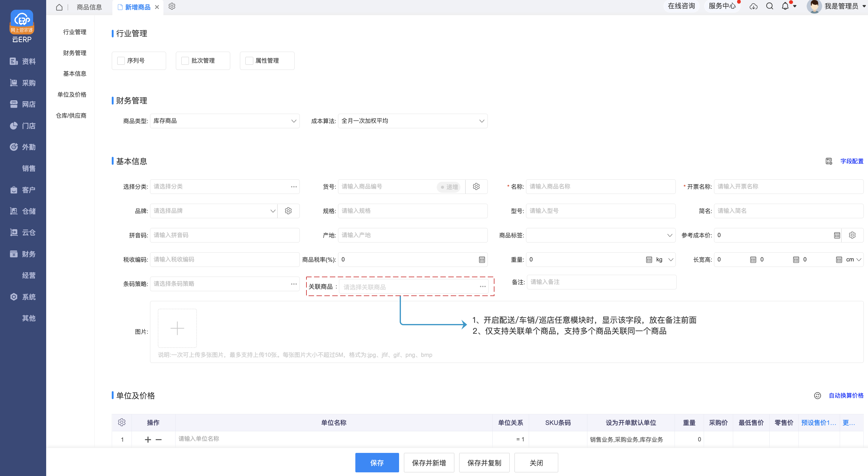868x476 pixels.
Task: Click the 在线咨询 button
Action: click(x=681, y=6)
